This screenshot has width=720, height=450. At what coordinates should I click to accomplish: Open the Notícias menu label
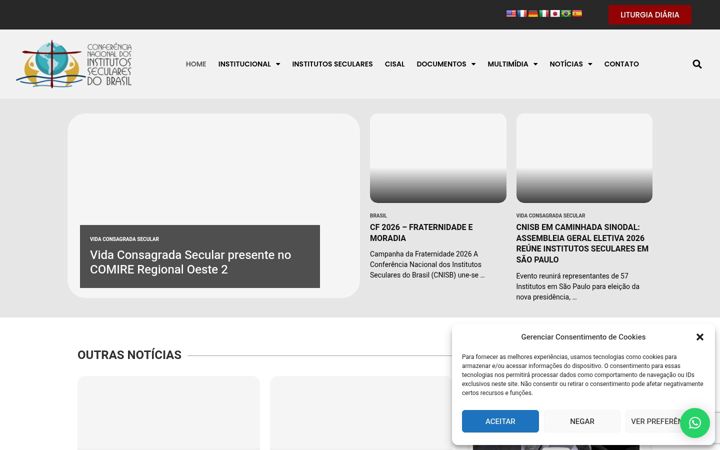point(566,64)
